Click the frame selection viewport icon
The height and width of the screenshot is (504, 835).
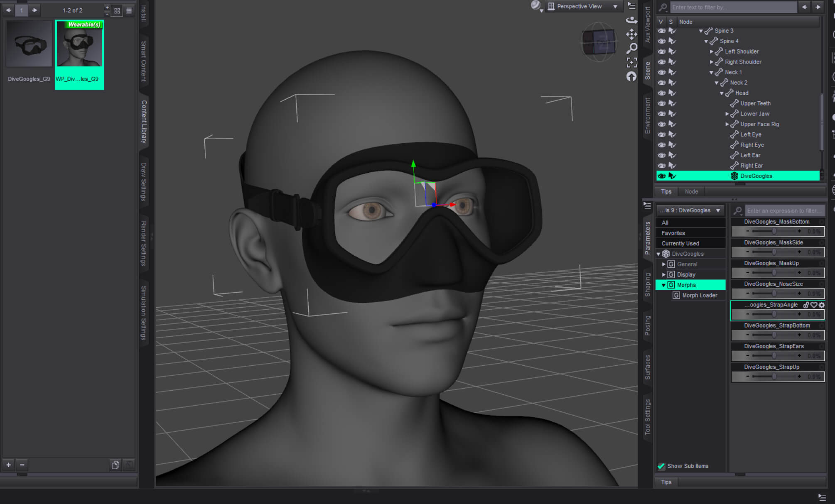[x=631, y=62]
